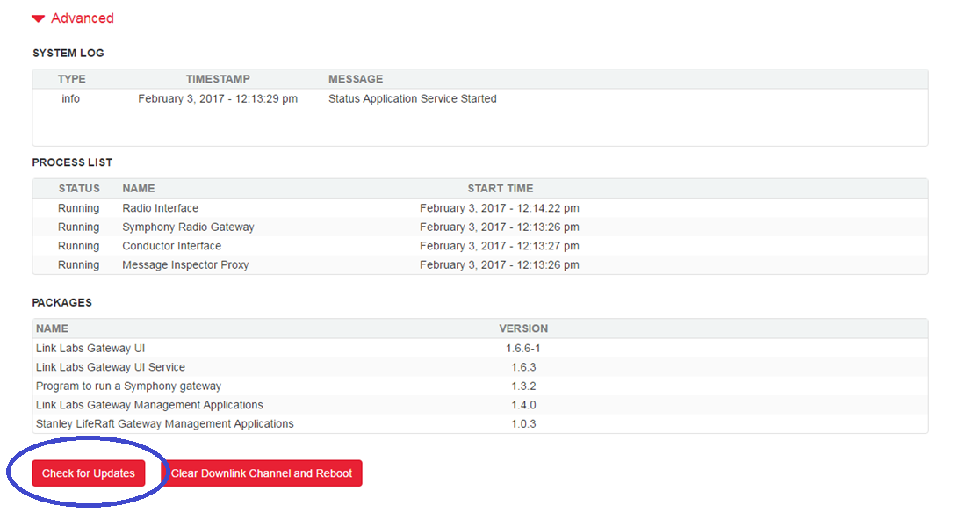
Task: Click the PACKAGES section heading
Action: pos(61,302)
